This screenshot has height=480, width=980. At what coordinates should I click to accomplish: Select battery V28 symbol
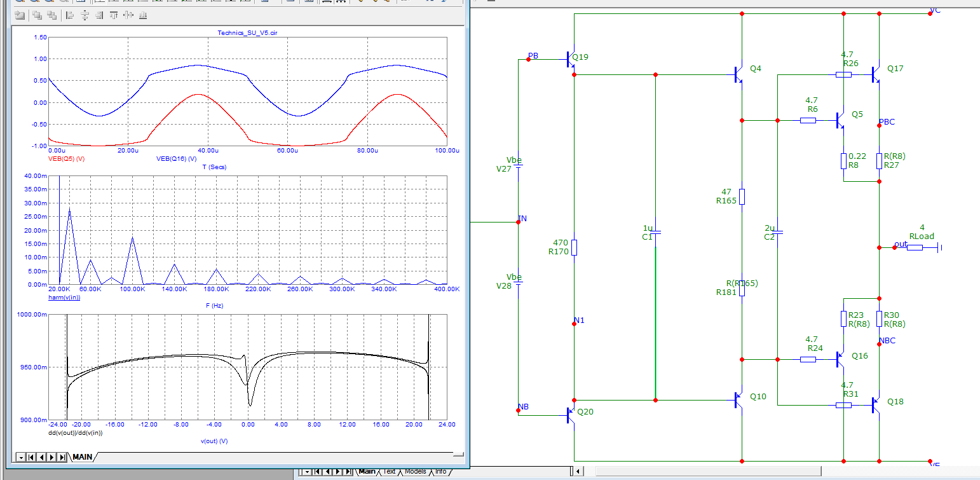(x=518, y=283)
